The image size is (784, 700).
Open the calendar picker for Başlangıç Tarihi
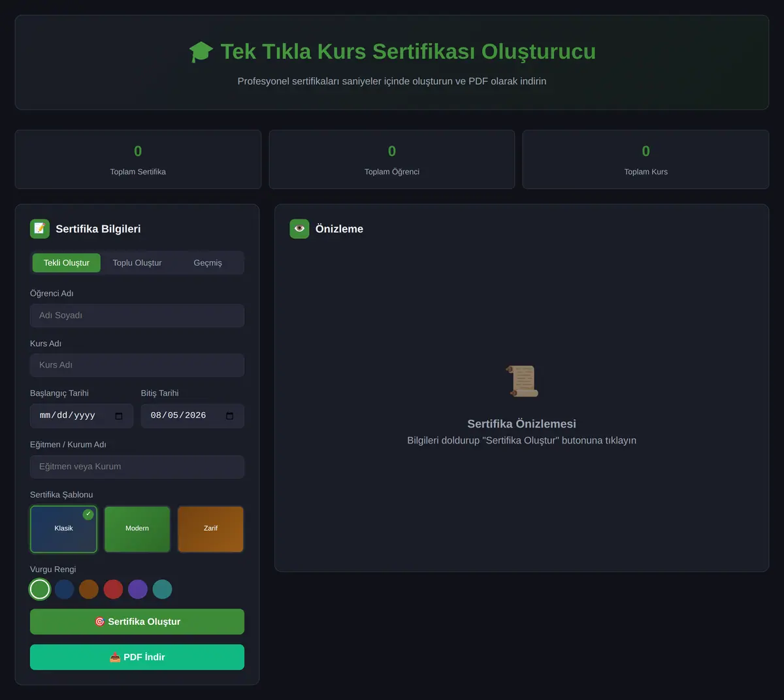point(119,416)
